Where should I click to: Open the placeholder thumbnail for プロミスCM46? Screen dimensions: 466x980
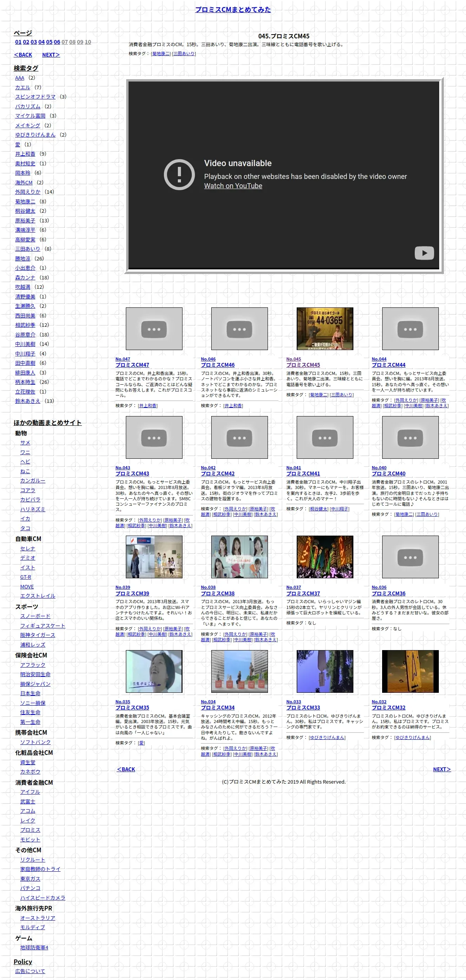click(240, 329)
